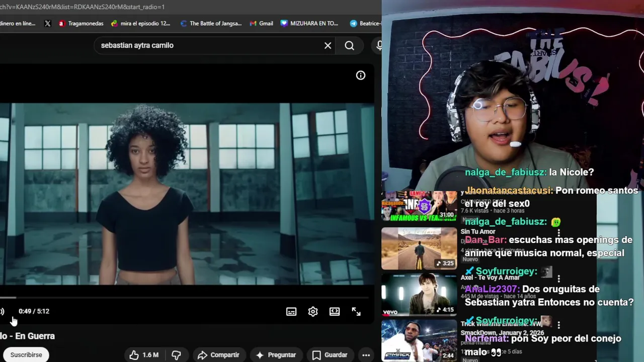Click the 0:49 / 5:12 time display
Viewport: 644px width, 362px height.
point(34,311)
